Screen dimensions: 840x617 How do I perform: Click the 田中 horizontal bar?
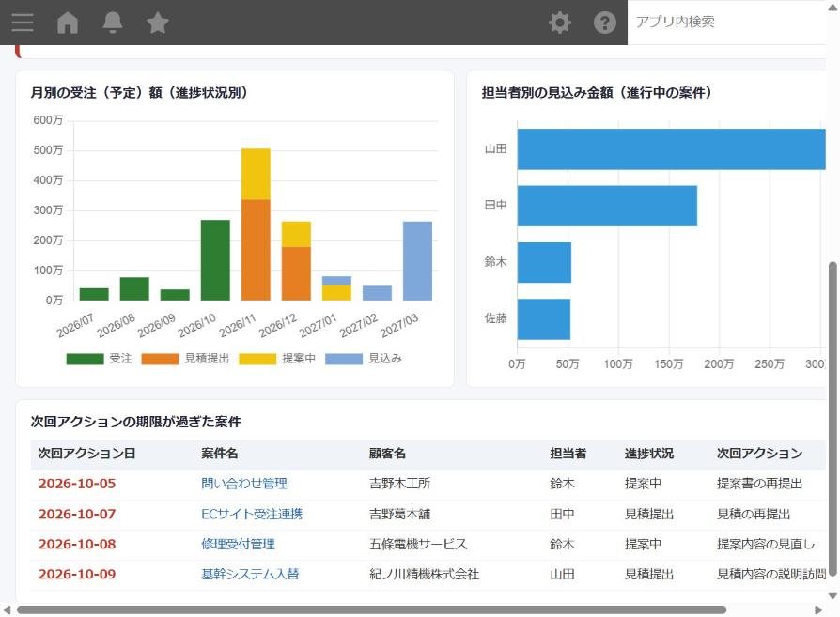(x=607, y=206)
